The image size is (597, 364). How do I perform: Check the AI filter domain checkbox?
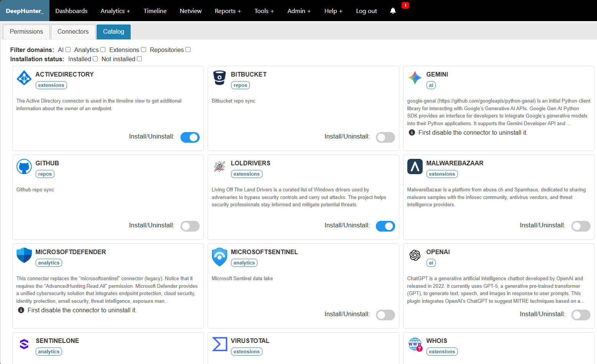[68, 50]
